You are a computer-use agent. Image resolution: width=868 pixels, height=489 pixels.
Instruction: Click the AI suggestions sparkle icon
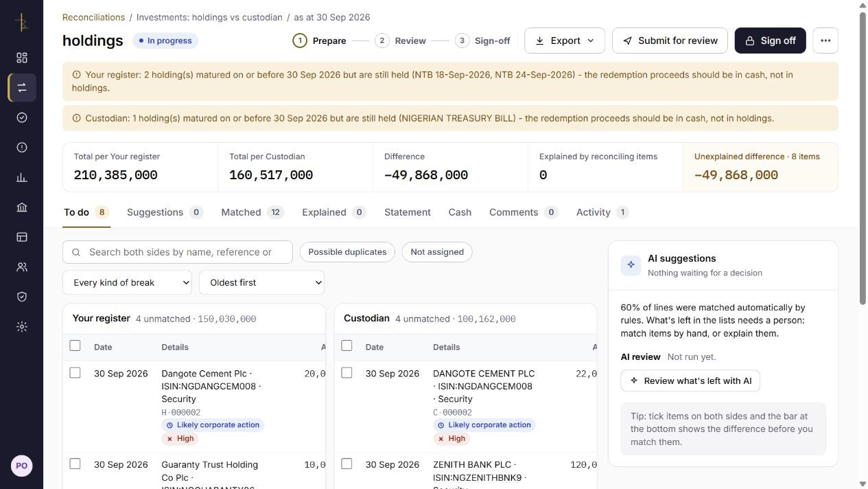point(631,265)
